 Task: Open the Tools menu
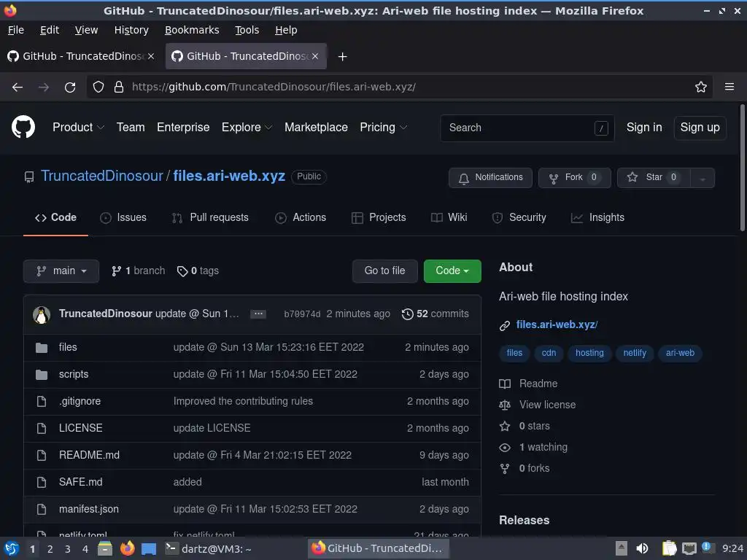coord(247,30)
